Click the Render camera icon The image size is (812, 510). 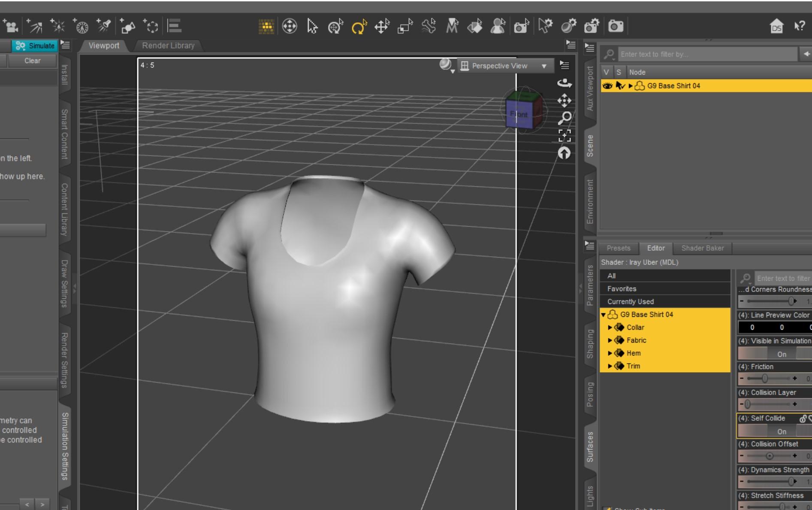[x=616, y=27]
